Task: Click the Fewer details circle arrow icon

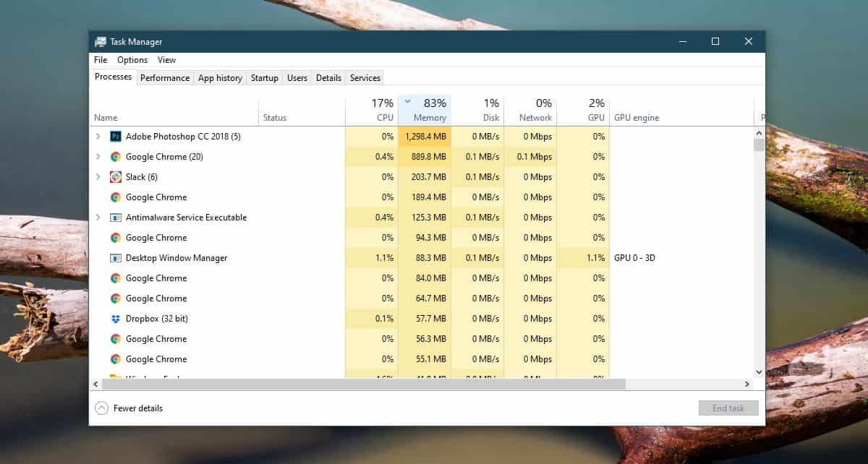Action: 101,408
